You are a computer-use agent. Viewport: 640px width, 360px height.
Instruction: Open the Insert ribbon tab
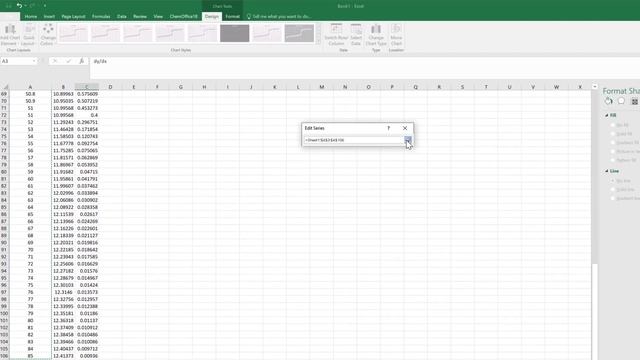click(49, 16)
